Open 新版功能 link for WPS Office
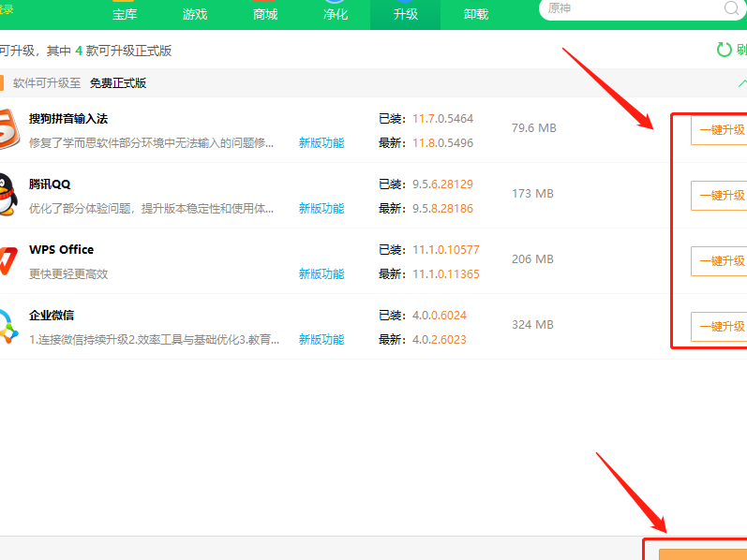747x560 pixels. [x=321, y=274]
